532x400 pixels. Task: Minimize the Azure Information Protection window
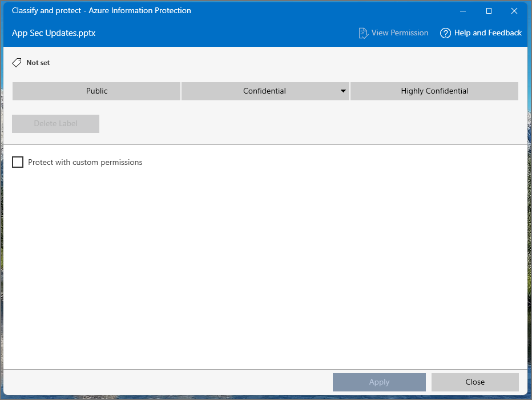[463, 11]
